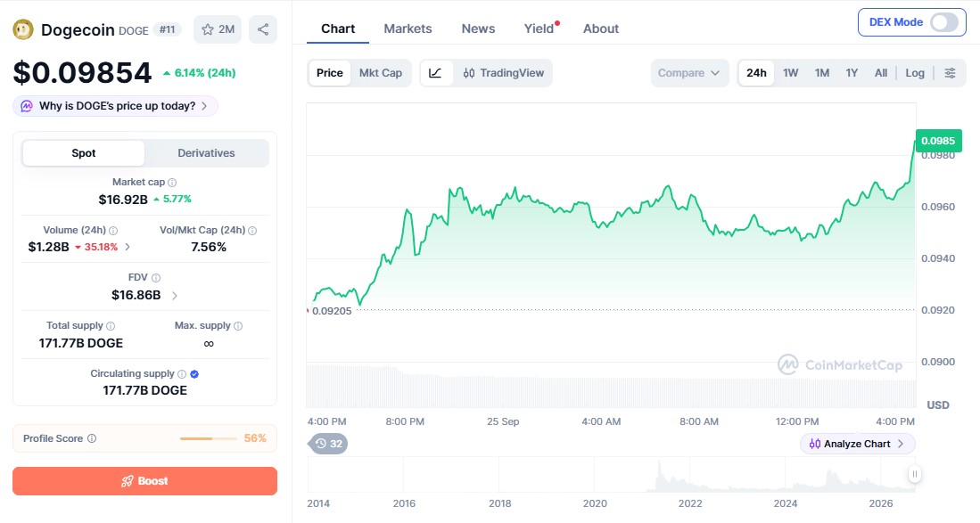Open the Chart tab
Image resolution: width=980 pixels, height=523 pixels.
click(338, 29)
